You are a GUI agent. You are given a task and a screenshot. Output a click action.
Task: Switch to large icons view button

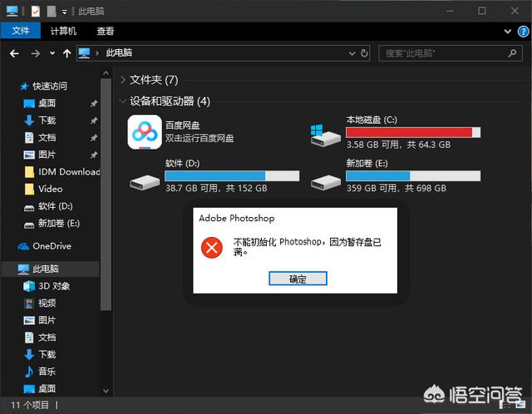point(520,405)
